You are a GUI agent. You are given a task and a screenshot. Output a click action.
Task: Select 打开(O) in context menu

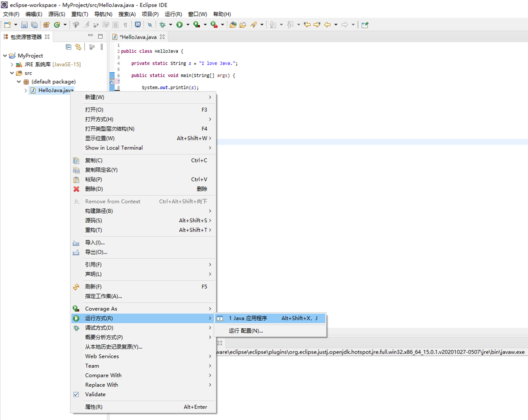coord(144,110)
